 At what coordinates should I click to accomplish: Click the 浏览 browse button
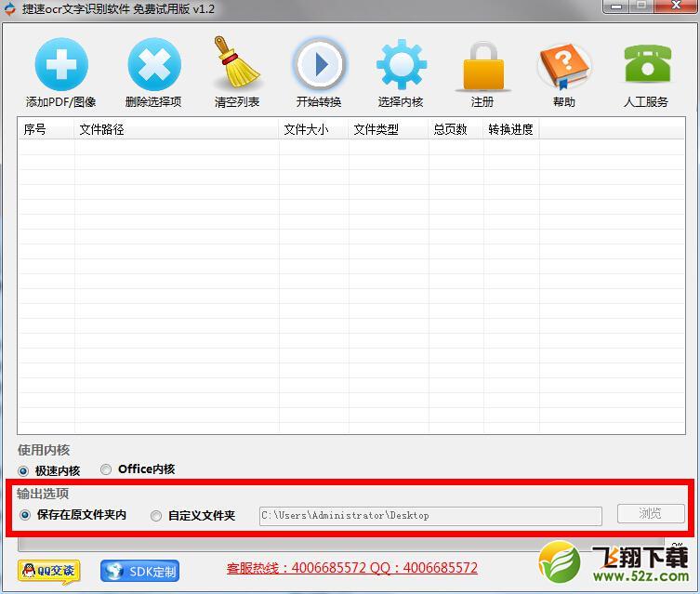coord(651,514)
